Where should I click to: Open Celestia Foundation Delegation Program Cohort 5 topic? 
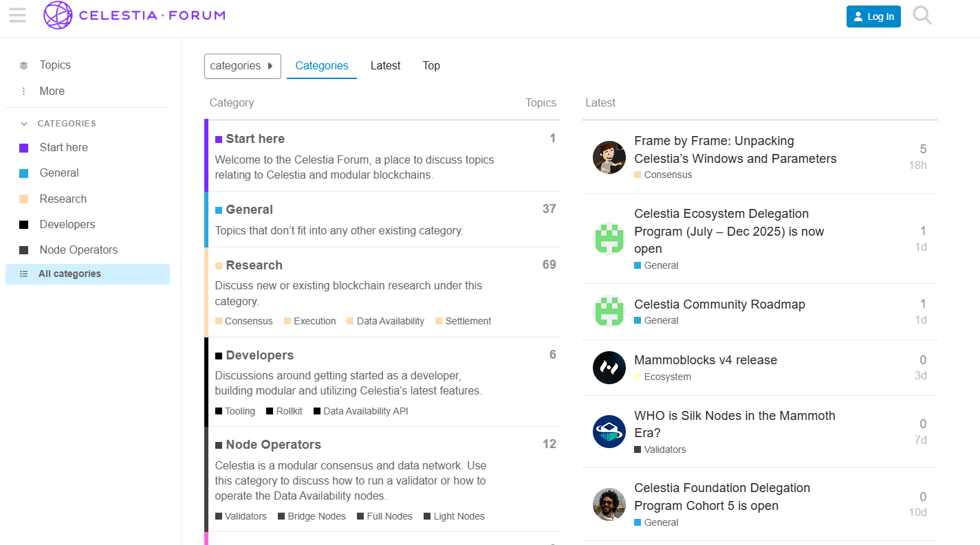722,497
